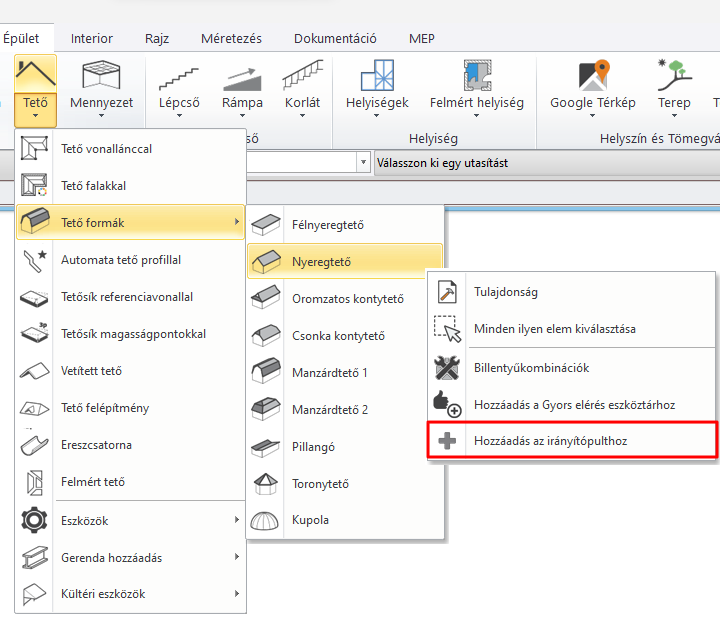Click the Korlát railing icon
This screenshot has width=720, height=638.
click(302, 78)
